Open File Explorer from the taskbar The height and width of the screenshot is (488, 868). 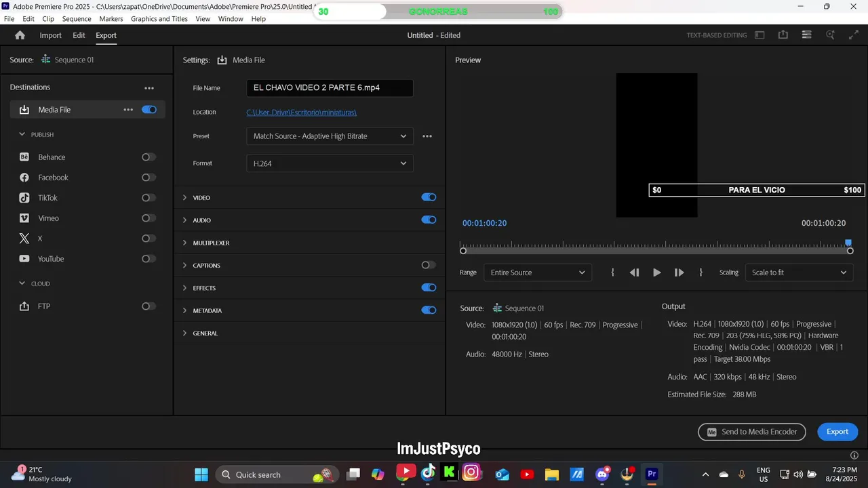coord(551,474)
